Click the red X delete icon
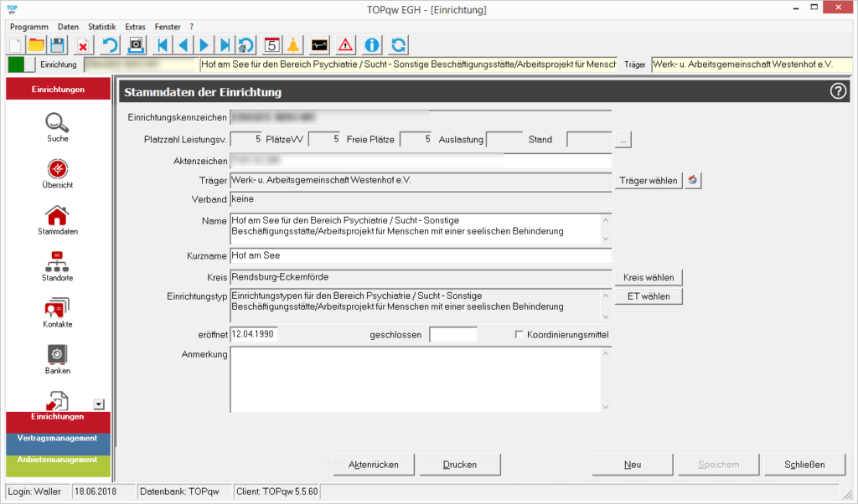The image size is (858, 504). [83, 45]
